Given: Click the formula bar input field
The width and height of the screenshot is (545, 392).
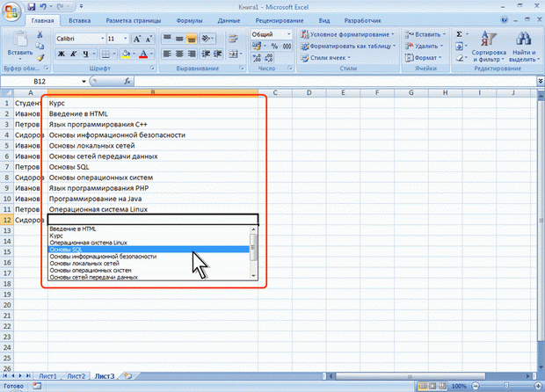Looking at the screenshot, I should 335,82.
